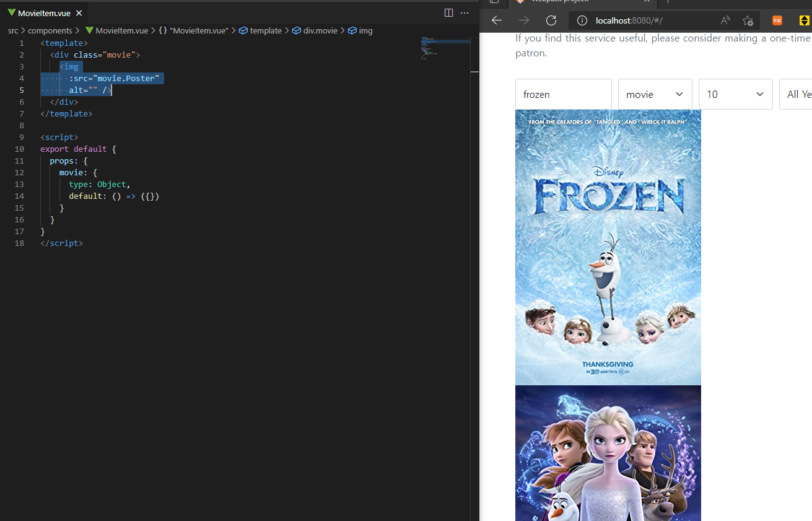
Task: Go forward in the browser
Action: (x=524, y=20)
